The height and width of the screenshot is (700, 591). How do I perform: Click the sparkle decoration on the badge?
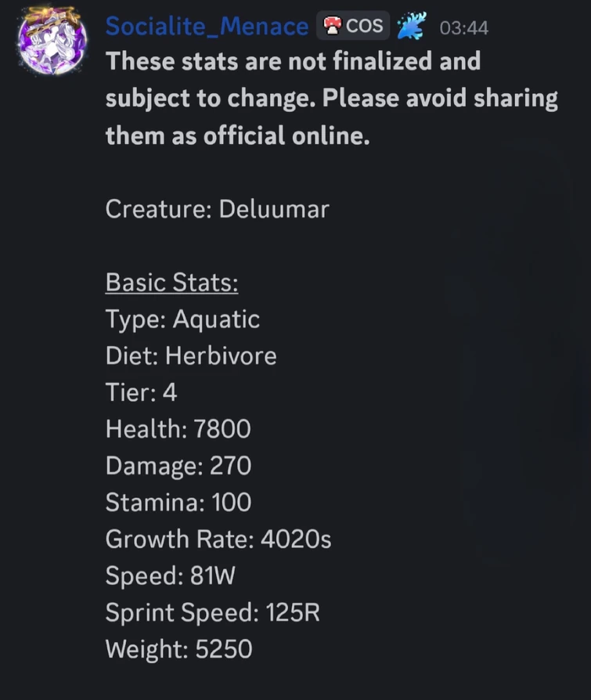[411, 24]
